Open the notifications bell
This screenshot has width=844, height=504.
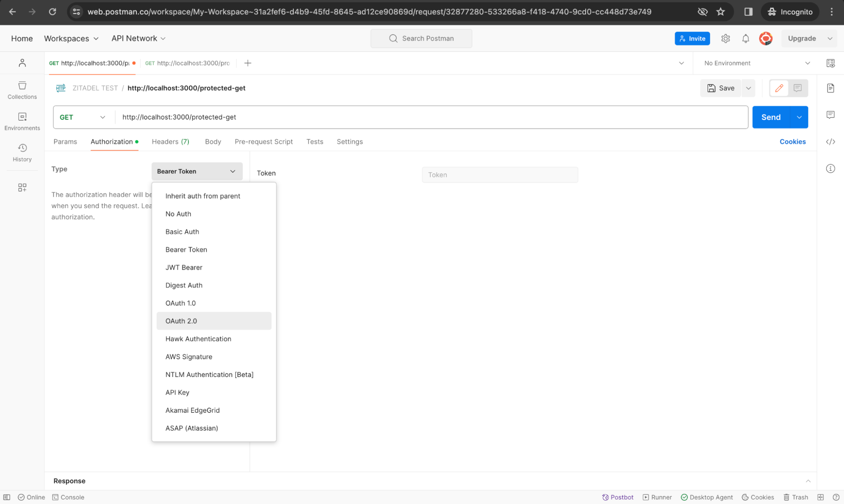[x=746, y=38]
